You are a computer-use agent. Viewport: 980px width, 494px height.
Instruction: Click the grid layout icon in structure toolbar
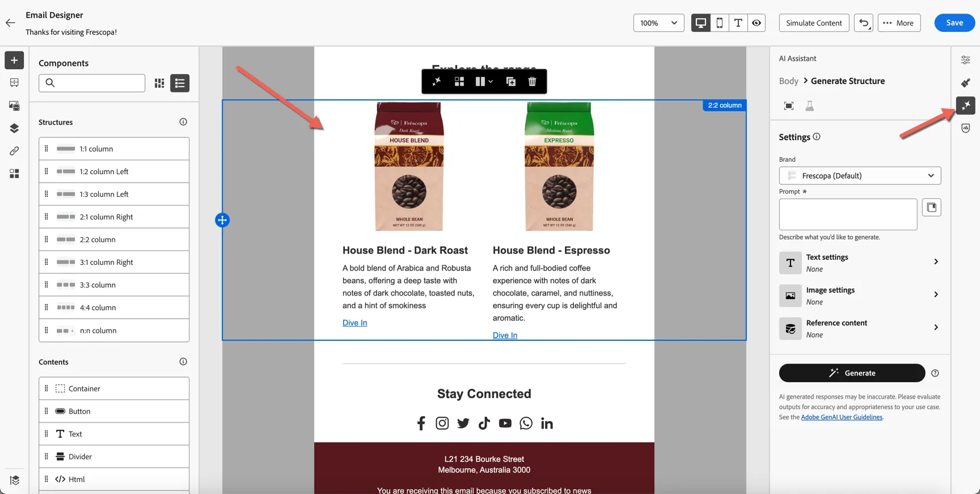pyautogui.click(x=459, y=82)
